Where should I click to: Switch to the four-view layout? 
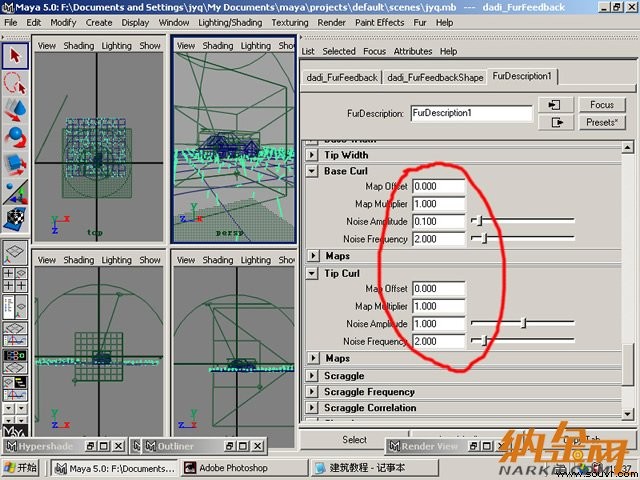click(x=15, y=280)
